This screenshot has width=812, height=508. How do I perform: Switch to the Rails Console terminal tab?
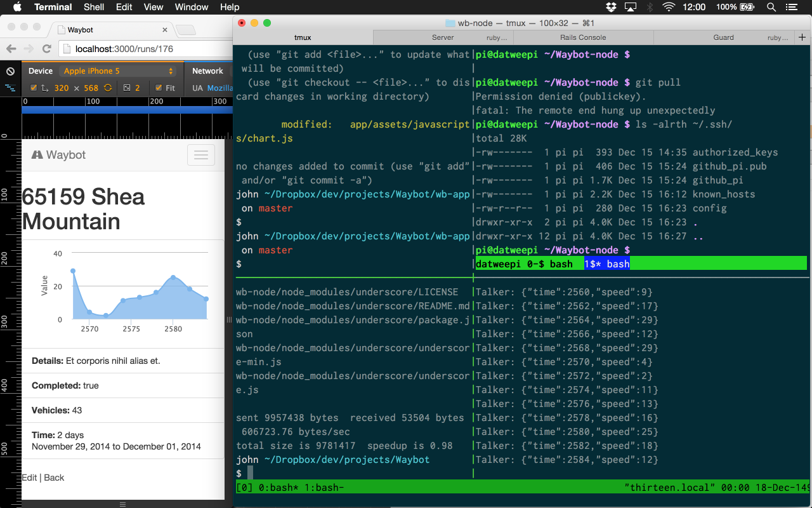582,37
